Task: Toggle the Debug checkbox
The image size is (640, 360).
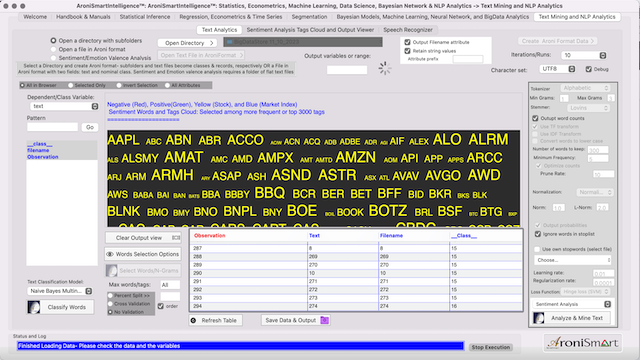Action: tap(589, 69)
